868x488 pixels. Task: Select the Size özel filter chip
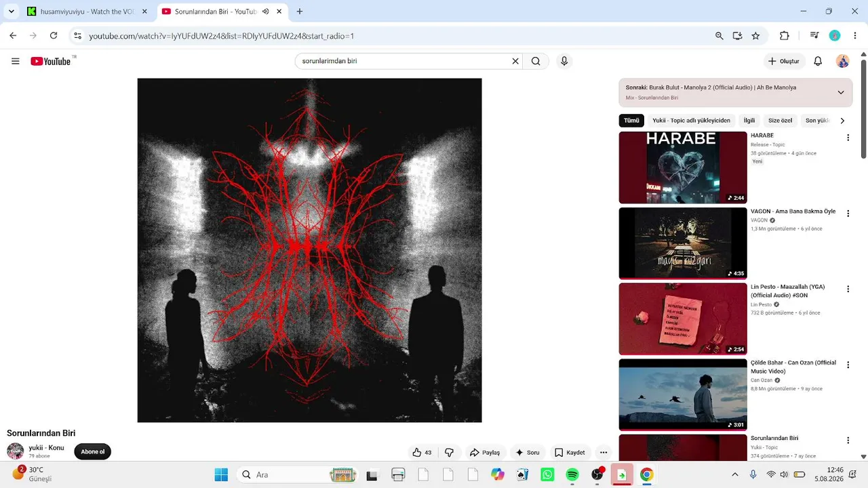point(780,121)
